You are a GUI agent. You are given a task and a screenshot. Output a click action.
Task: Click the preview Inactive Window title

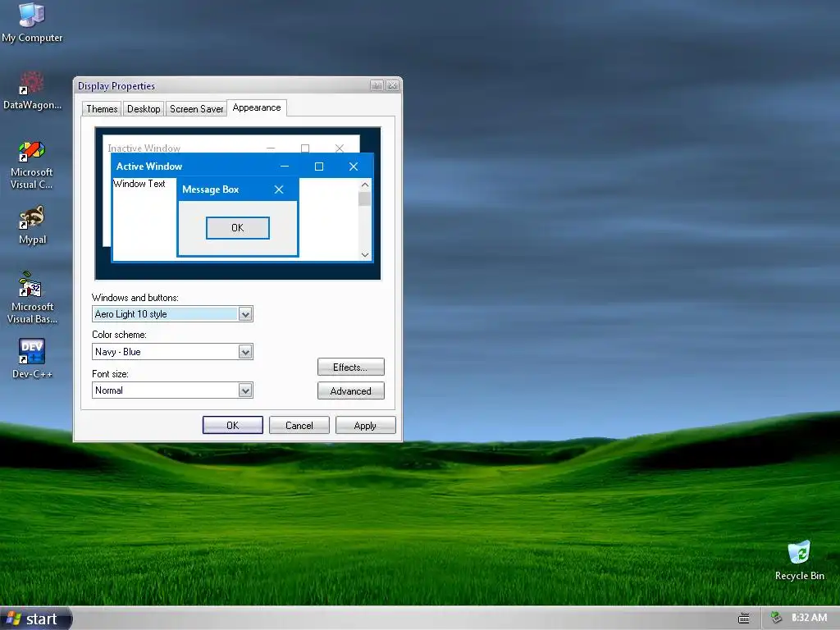click(144, 148)
